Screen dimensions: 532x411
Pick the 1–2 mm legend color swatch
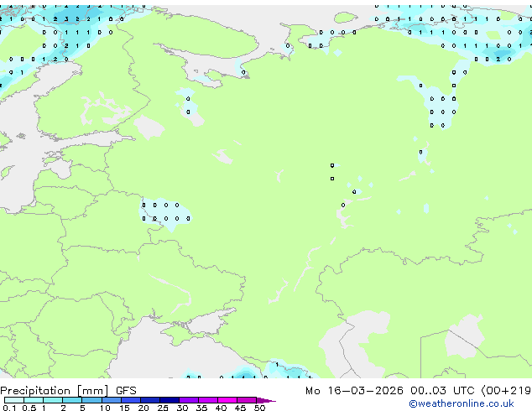(53, 400)
